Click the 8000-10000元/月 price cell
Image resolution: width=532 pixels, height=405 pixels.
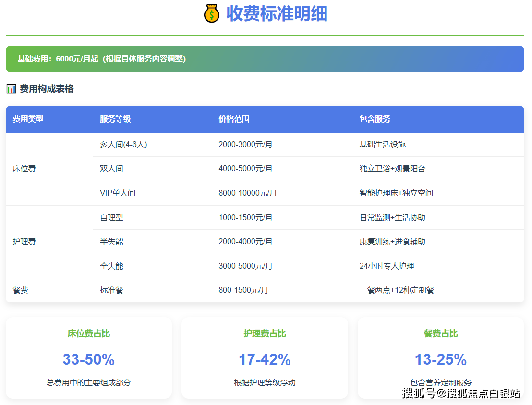[x=247, y=193]
